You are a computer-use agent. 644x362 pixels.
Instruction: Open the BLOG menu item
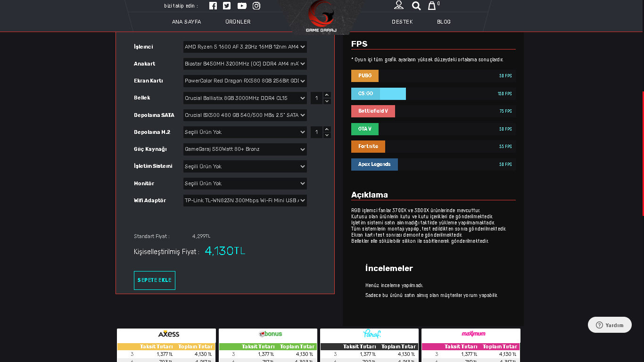point(444,22)
